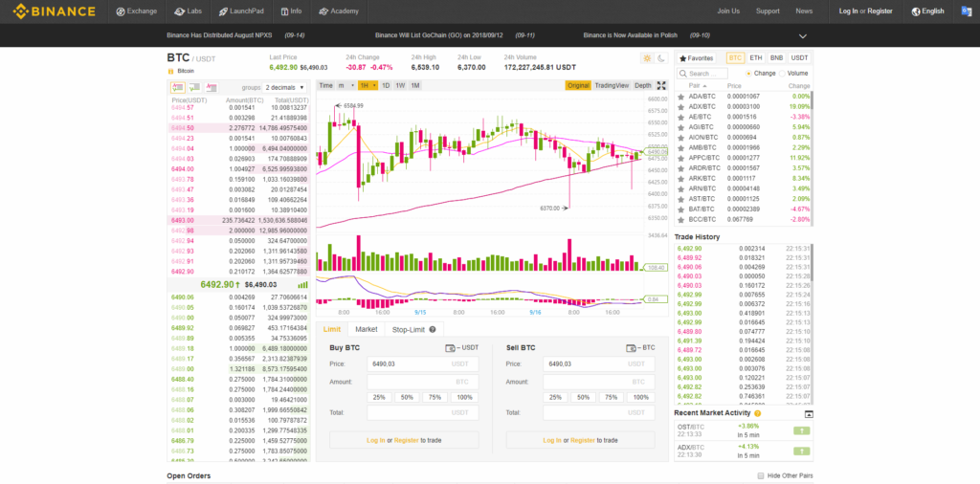980x484 pixels.
Task: Click the Buy BTC Amount field
Action: coord(422,382)
